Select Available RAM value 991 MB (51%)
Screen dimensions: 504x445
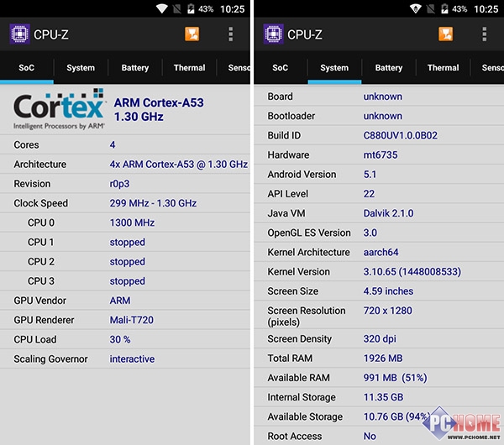coord(395,378)
